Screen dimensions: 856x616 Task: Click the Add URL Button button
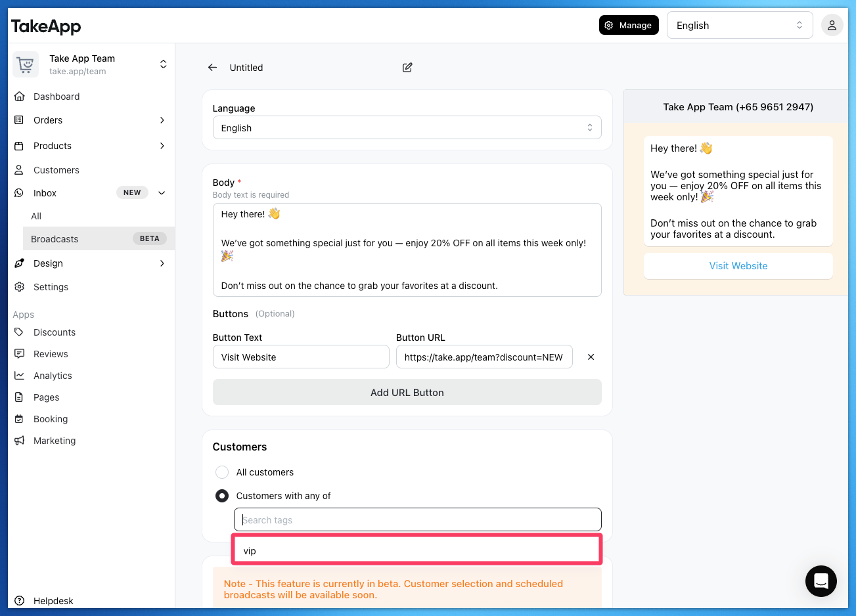pyautogui.click(x=407, y=393)
